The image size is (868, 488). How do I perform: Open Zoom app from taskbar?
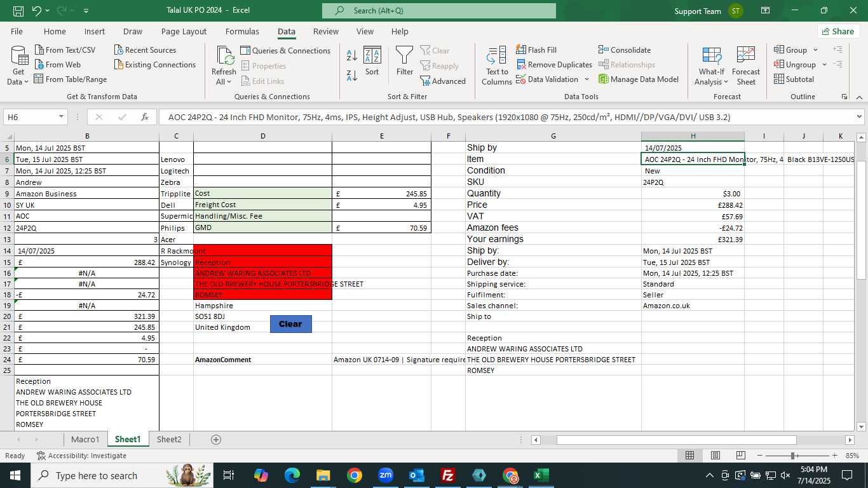[x=386, y=475]
